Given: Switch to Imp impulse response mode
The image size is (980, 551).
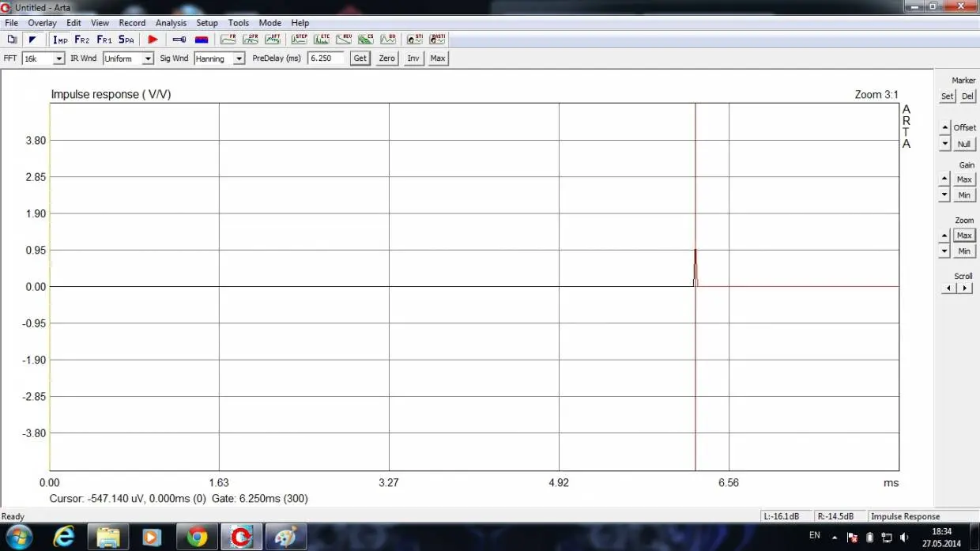Looking at the screenshot, I should pos(60,39).
